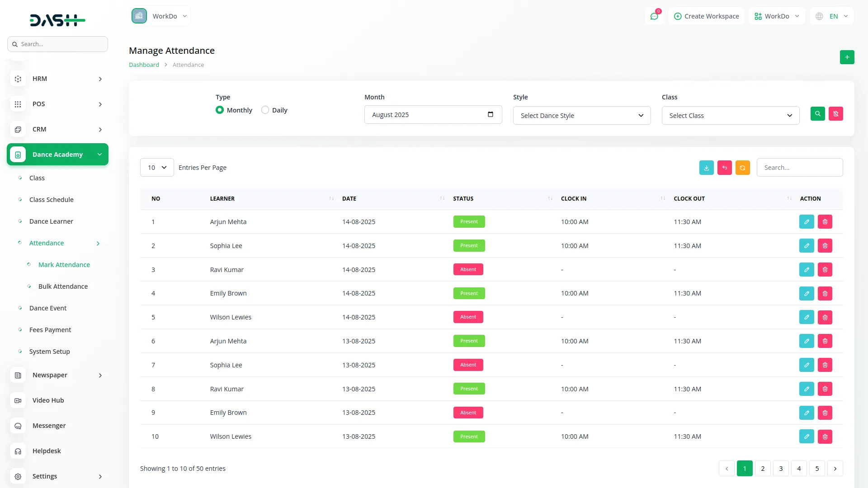
Task: Open the Select Class dropdown
Action: 730,116
